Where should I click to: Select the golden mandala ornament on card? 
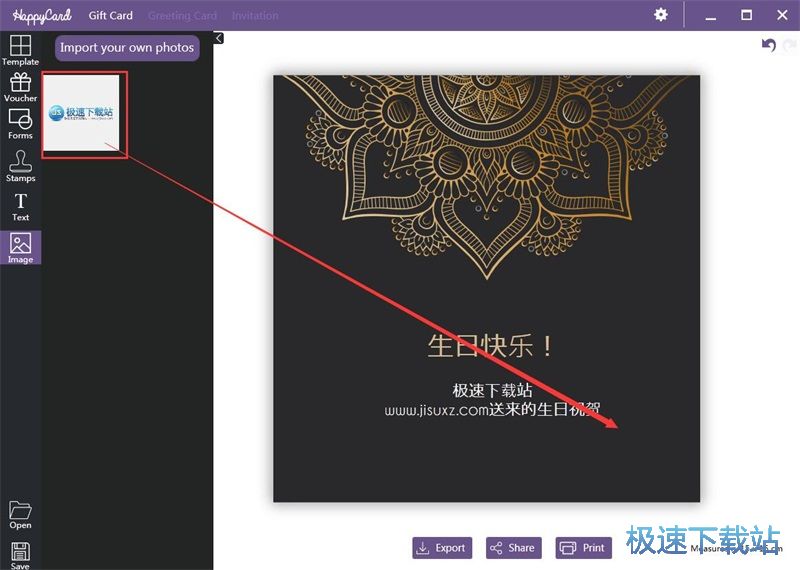487,176
